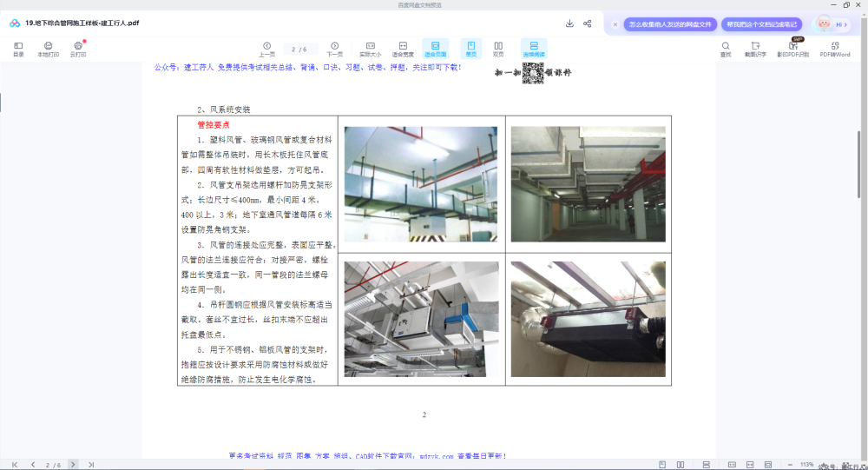The image size is (868, 470).
Task: Click the paragraph starting 1. 塑料风管
Action: [x=257, y=155]
